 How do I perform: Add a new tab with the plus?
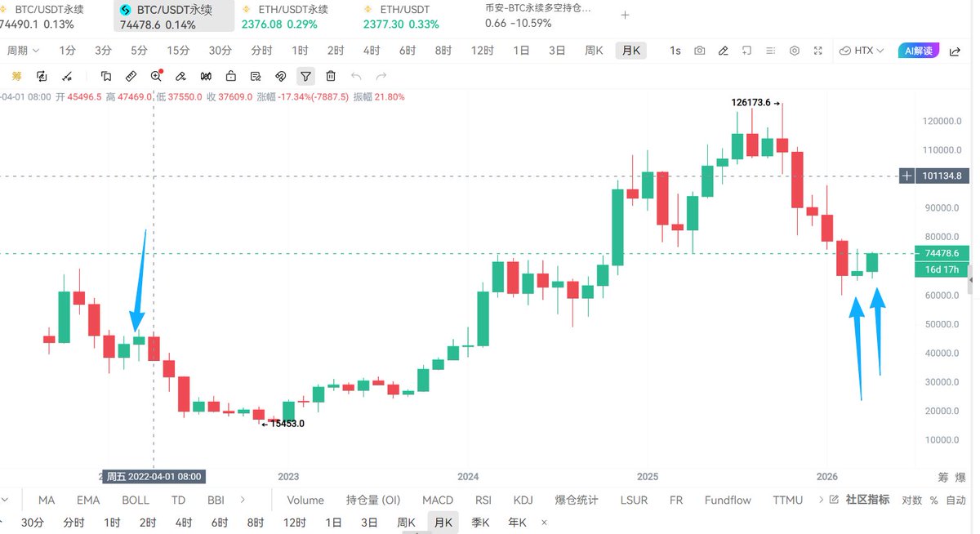[626, 15]
